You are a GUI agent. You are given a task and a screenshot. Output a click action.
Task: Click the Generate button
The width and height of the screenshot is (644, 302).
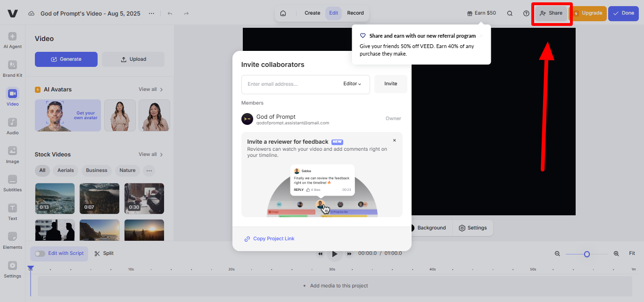coord(66,59)
